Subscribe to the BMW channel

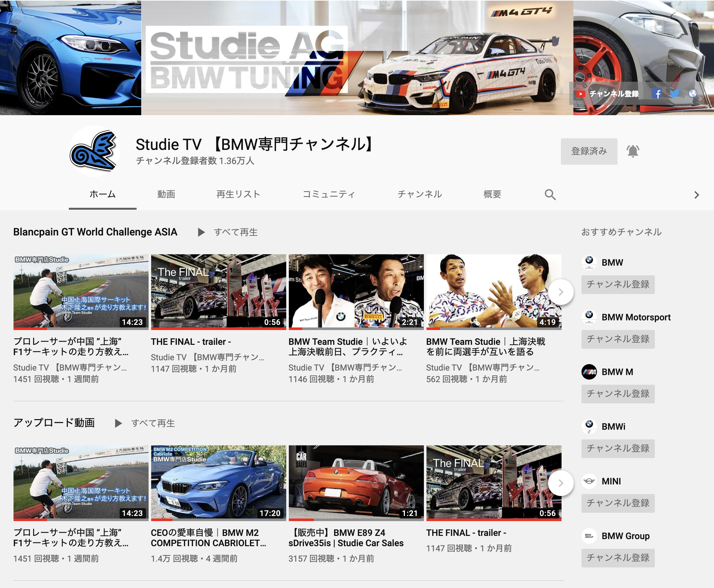coord(618,285)
